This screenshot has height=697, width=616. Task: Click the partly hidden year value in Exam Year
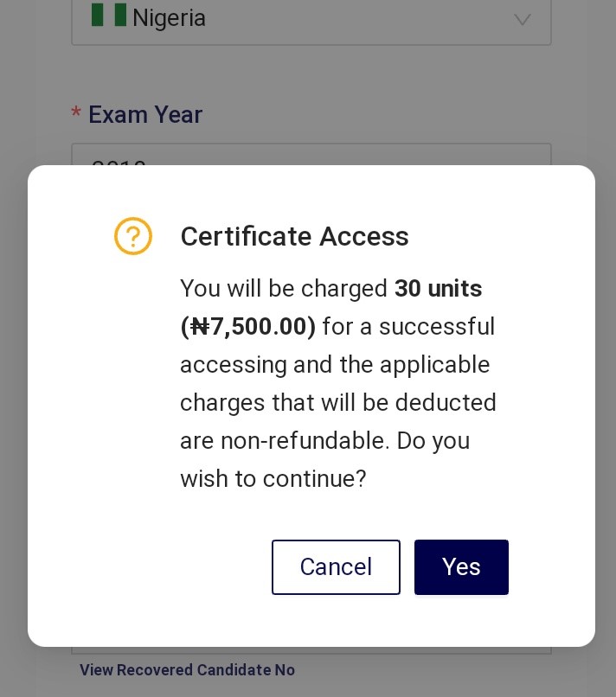click(119, 163)
